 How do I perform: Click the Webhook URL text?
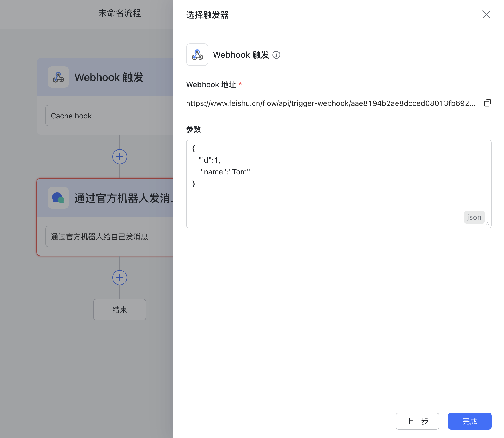[x=330, y=103]
